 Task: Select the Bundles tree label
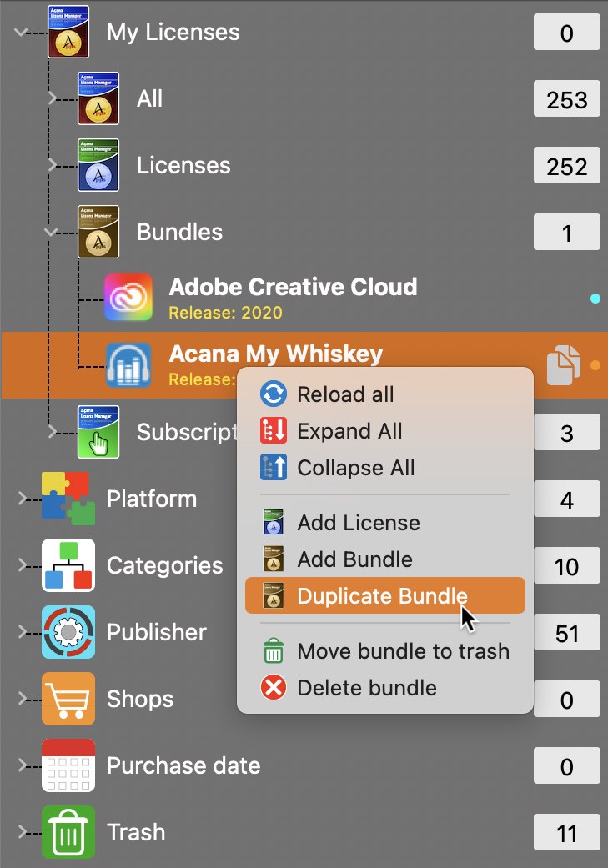tap(179, 232)
